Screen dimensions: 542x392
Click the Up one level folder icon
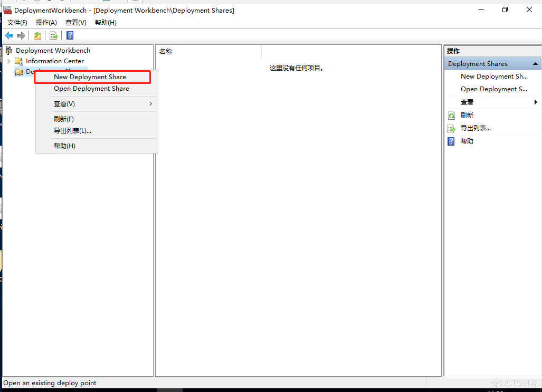pos(37,35)
